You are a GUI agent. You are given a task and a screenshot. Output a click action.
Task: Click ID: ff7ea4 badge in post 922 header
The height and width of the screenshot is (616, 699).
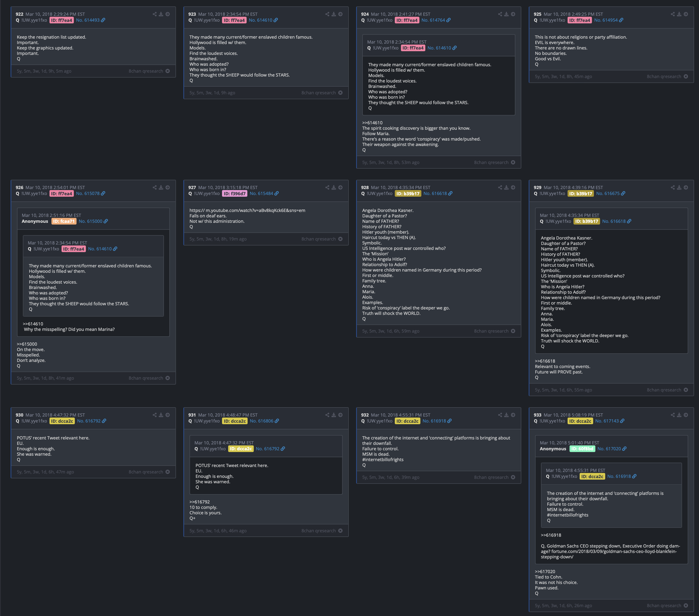pos(62,20)
